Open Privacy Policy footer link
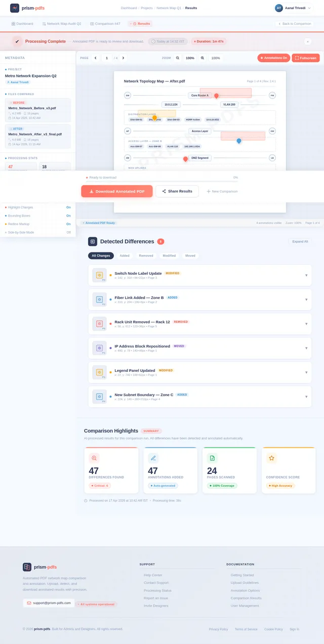Viewport: 324px width, 644px height. pyautogui.click(x=218, y=629)
